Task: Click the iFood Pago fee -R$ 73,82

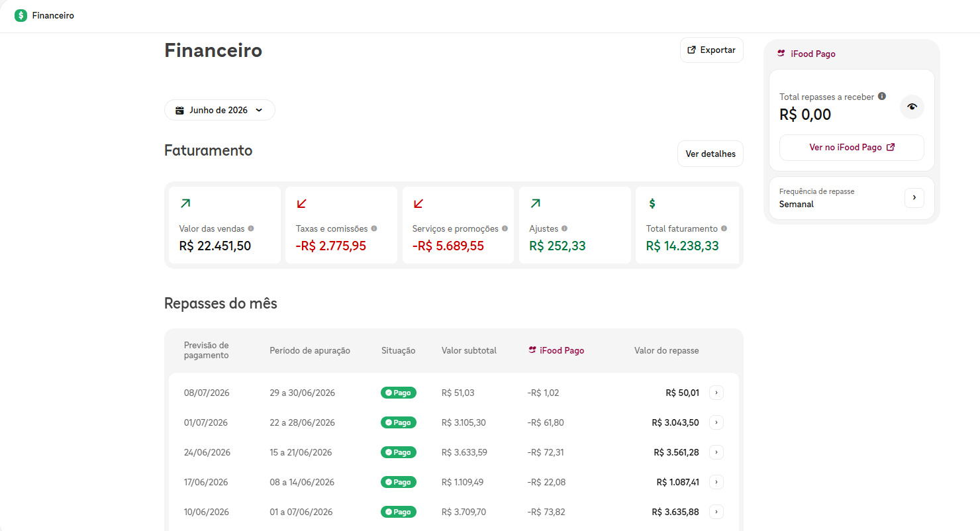Action: (546, 512)
